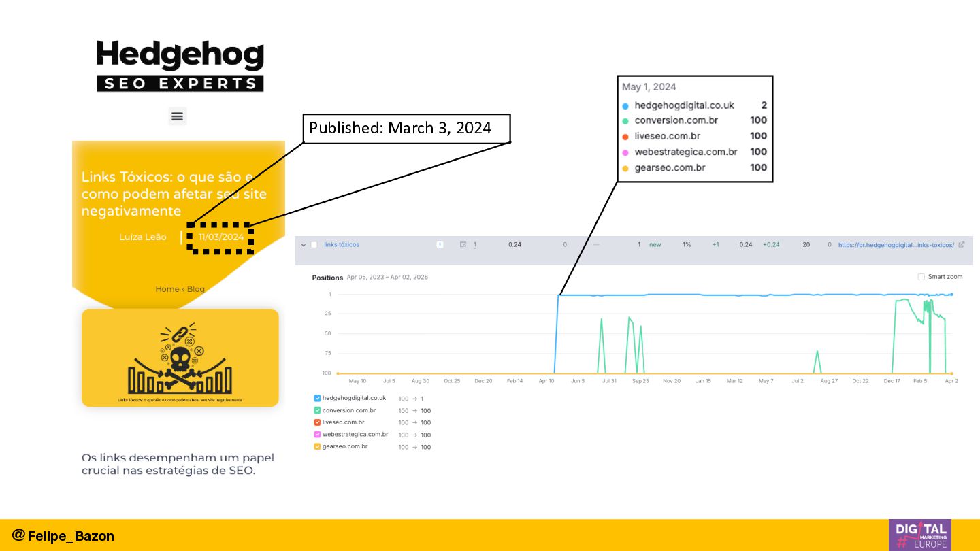Image resolution: width=980 pixels, height=551 pixels.
Task: Open the SERP features icon in keyword row
Action: [x=463, y=245]
